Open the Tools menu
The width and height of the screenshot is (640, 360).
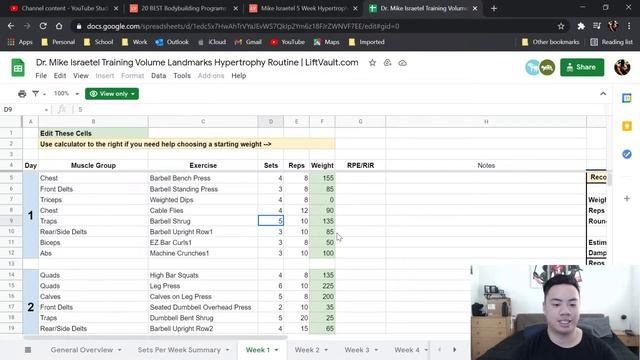point(182,76)
